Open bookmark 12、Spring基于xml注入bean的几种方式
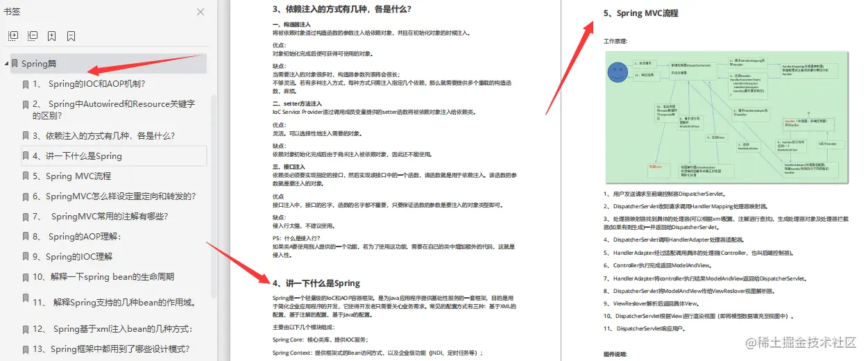The width and height of the screenshot is (868, 361). tap(114, 329)
